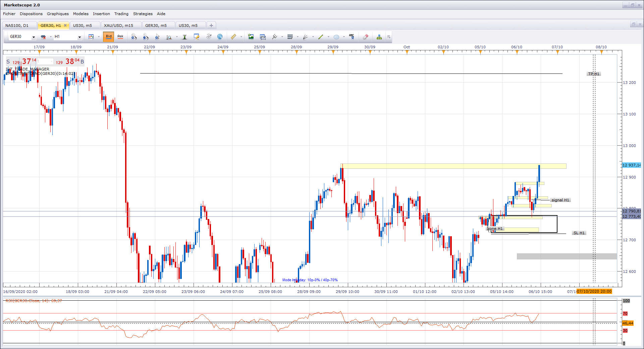Click the pink eraser tool
Image resolution: width=644 pixels, height=349 pixels.
point(366,37)
